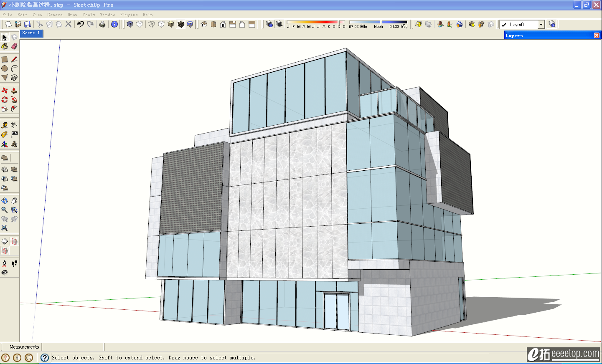Pick the Offset tool

(14, 109)
